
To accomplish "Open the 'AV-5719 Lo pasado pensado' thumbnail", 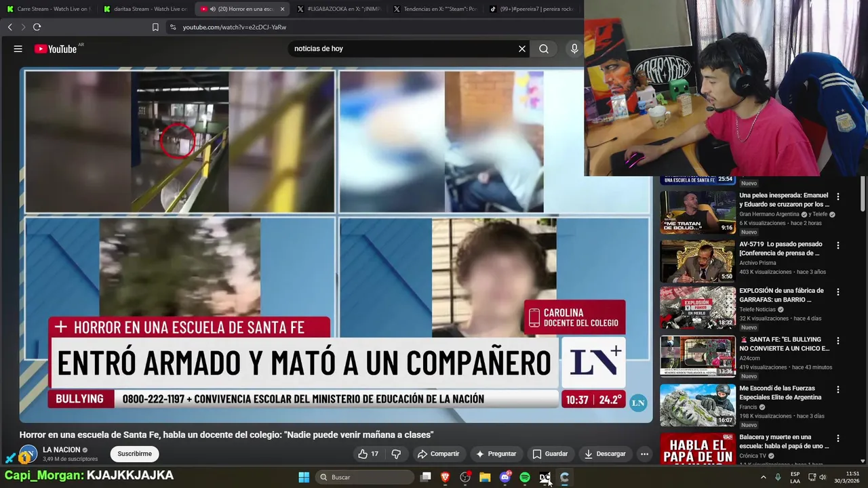I will 698,261.
